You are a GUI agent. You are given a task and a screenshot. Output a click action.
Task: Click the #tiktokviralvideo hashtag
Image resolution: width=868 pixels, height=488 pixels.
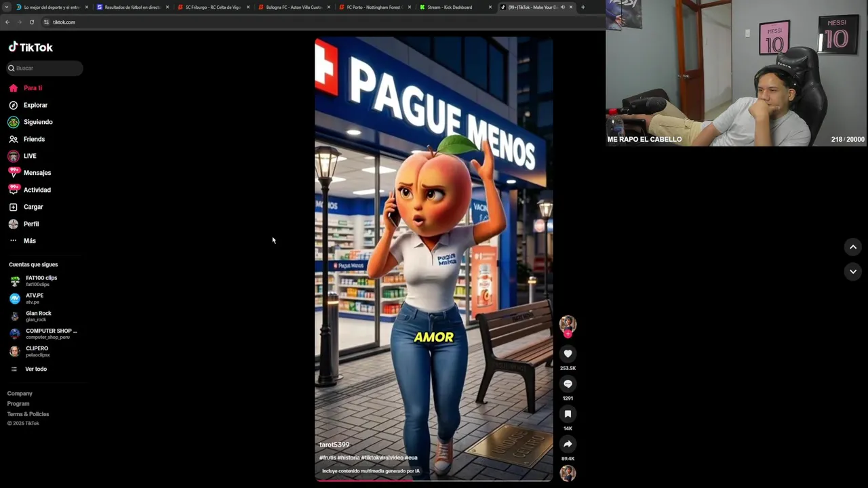[x=382, y=457]
